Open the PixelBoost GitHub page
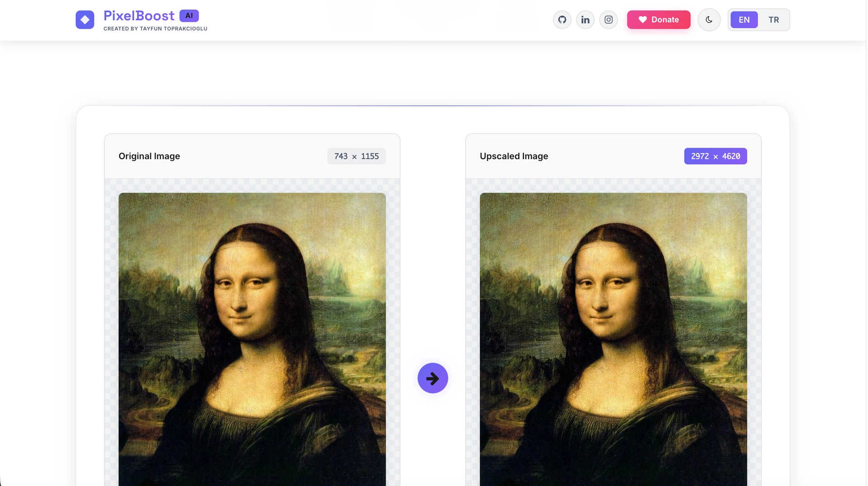 click(562, 19)
